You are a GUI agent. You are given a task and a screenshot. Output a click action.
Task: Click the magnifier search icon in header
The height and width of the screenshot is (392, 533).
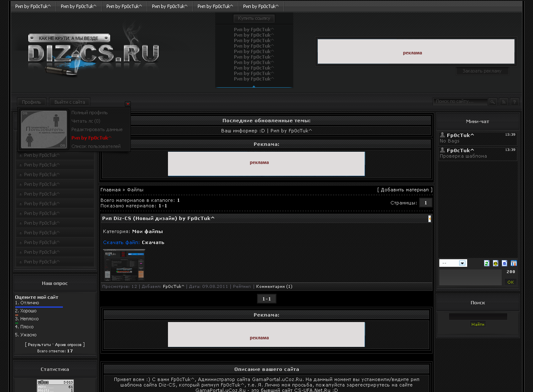pyautogui.click(x=492, y=102)
